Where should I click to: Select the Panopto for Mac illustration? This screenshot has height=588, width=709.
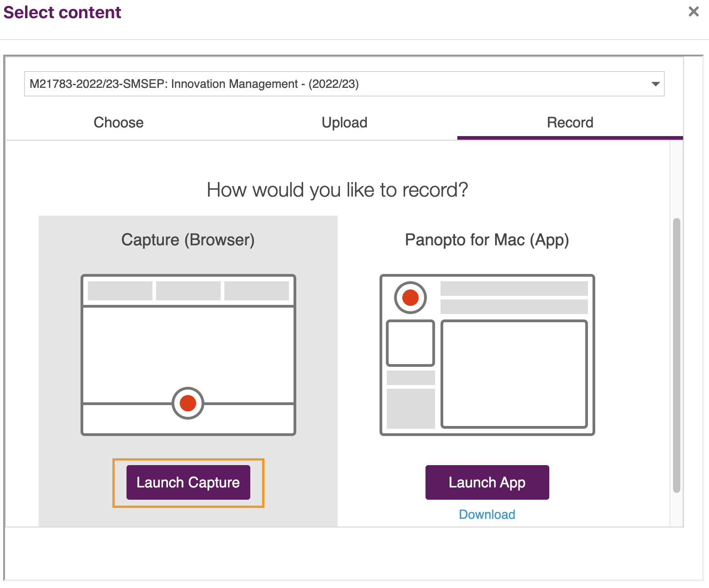(487, 355)
